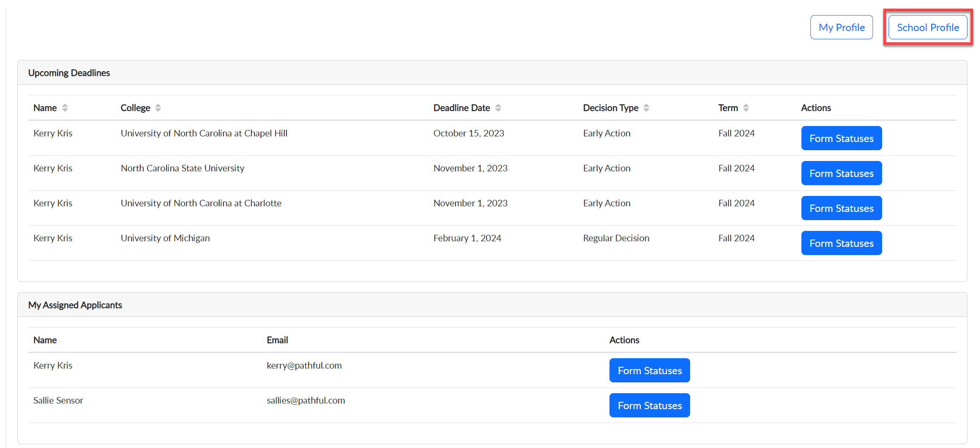
Task: Click the email sallies@pathful.com
Action: [306, 401]
